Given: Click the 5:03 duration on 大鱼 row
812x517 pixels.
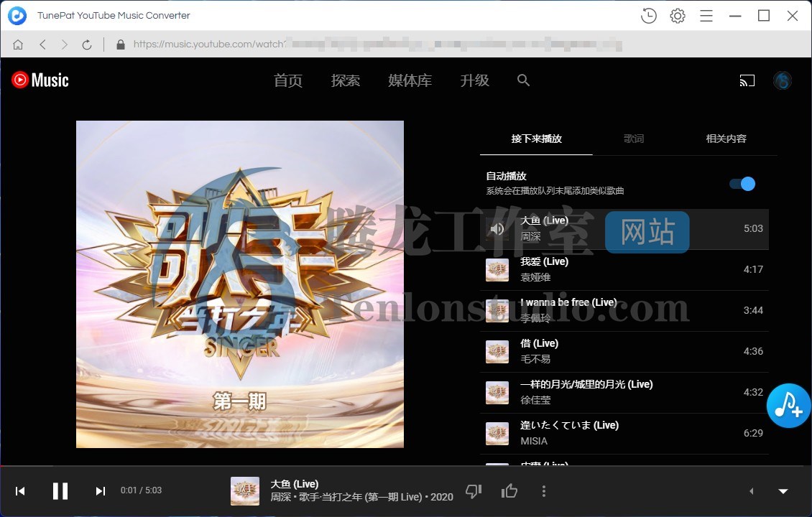Looking at the screenshot, I should tap(753, 229).
